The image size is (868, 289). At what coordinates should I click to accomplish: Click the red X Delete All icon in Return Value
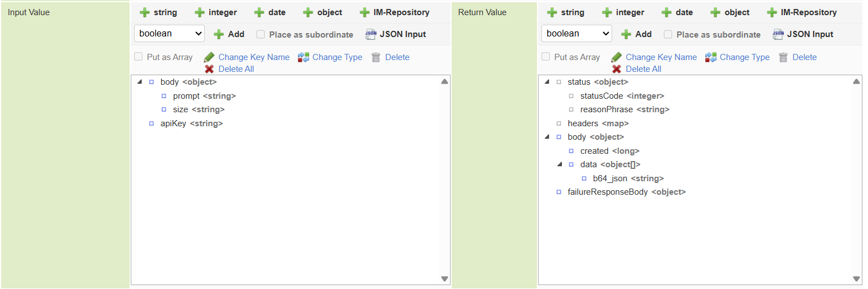(617, 69)
